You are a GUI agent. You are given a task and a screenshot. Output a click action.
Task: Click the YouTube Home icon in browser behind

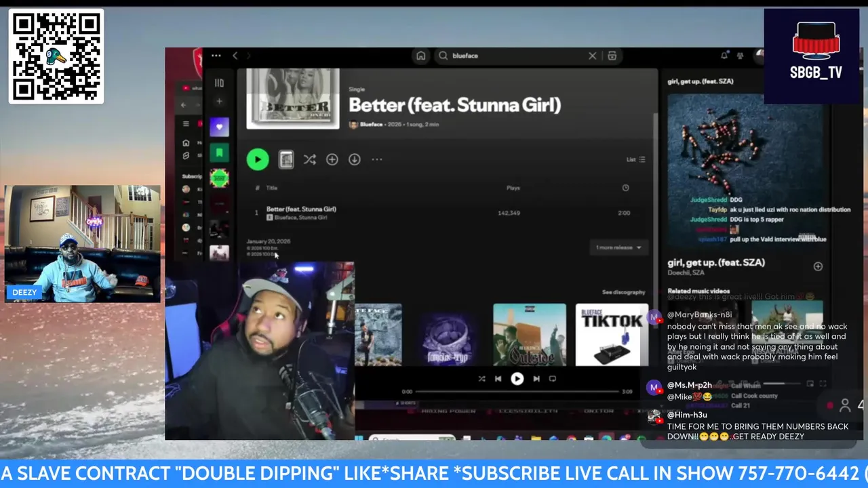(x=186, y=143)
